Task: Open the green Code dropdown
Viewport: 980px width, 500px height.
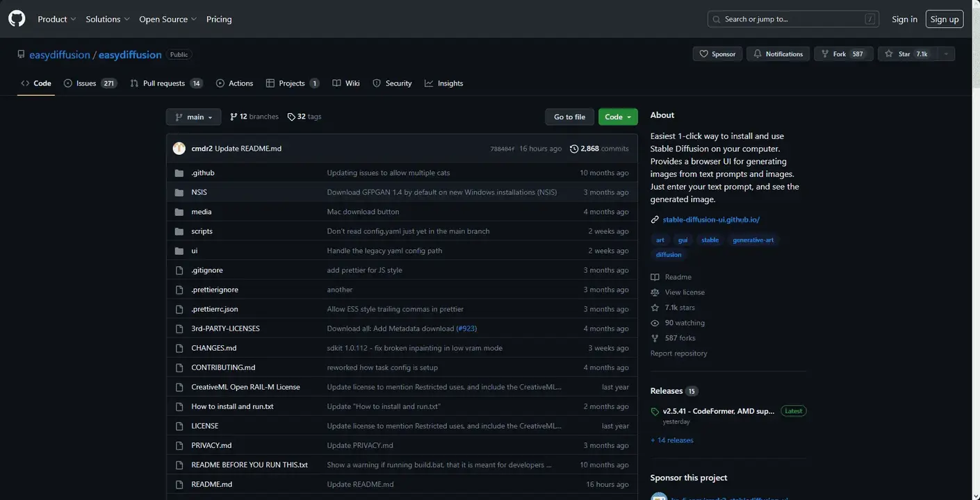Action: pyautogui.click(x=618, y=117)
